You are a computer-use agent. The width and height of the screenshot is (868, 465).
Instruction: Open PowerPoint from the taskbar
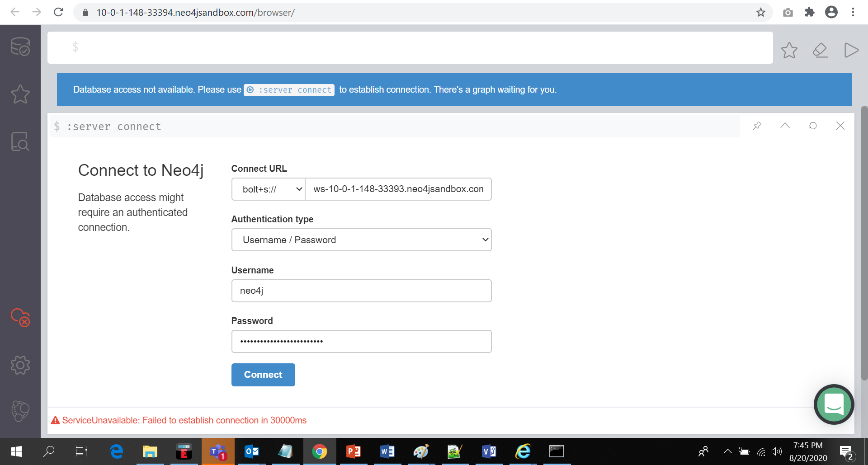click(354, 451)
